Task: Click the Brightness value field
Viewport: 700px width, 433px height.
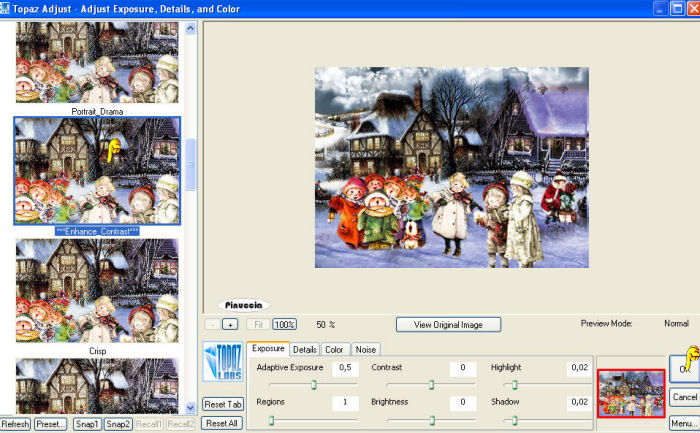Action: [463, 402]
